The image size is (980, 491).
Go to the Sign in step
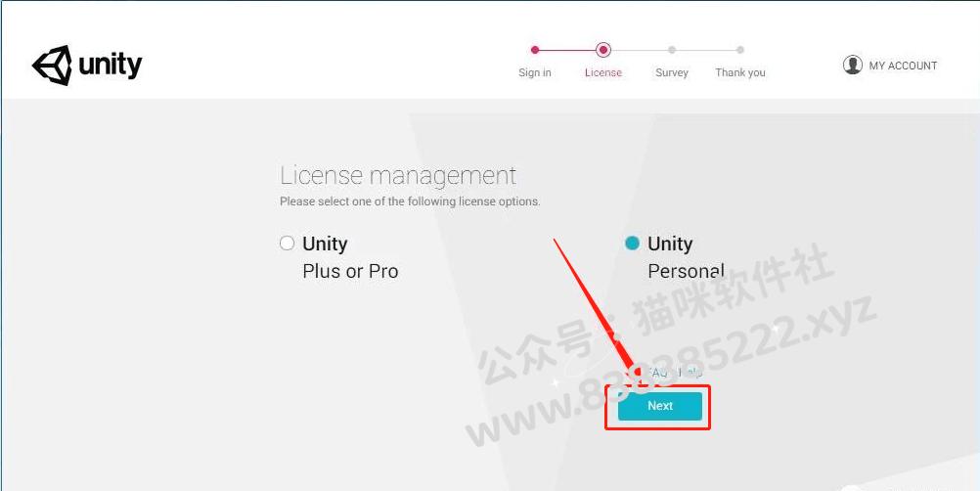point(535,72)
